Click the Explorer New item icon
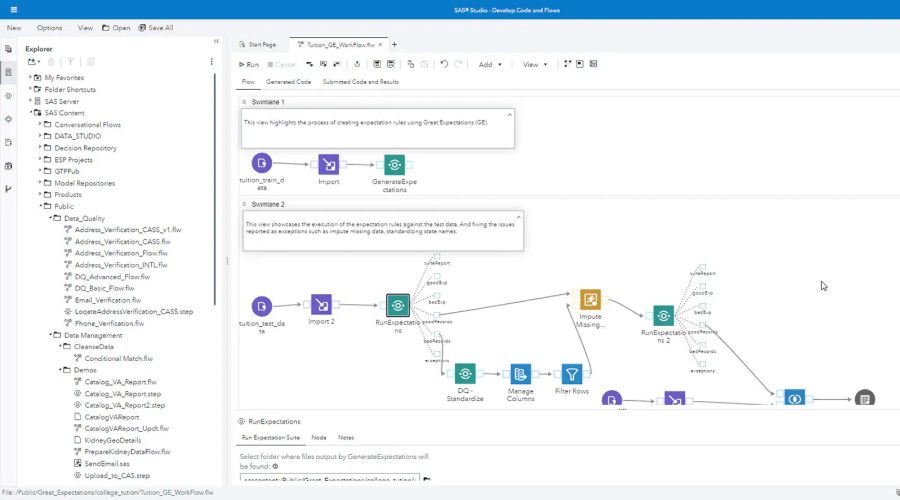The width and height of the screenshot is (900, 500). (x=33, y=61)
